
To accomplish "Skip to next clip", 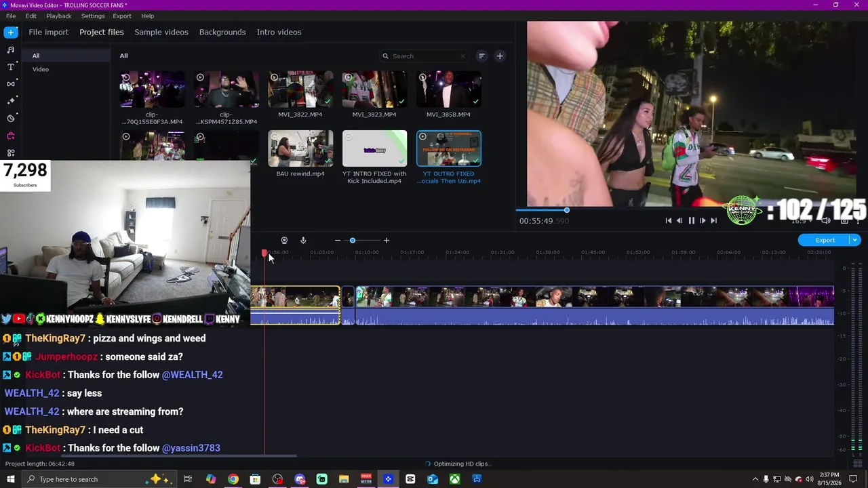I will (x=713, y=220).
